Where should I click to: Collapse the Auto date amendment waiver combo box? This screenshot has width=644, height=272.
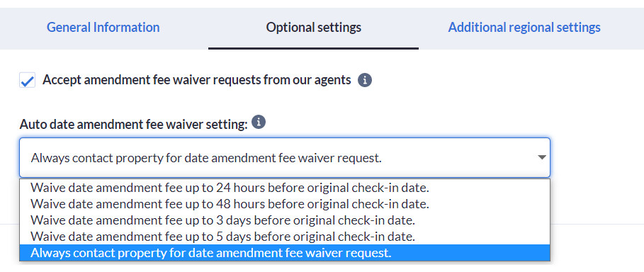[285, 157]
